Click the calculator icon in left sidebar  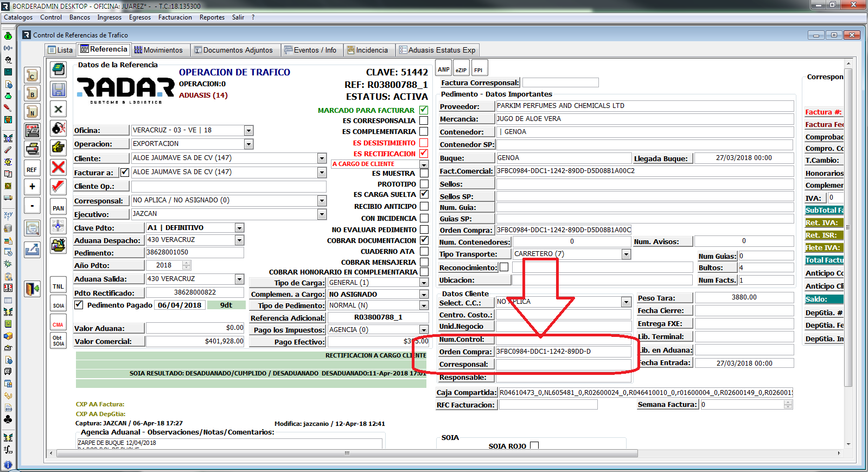(x=8, y=72)
